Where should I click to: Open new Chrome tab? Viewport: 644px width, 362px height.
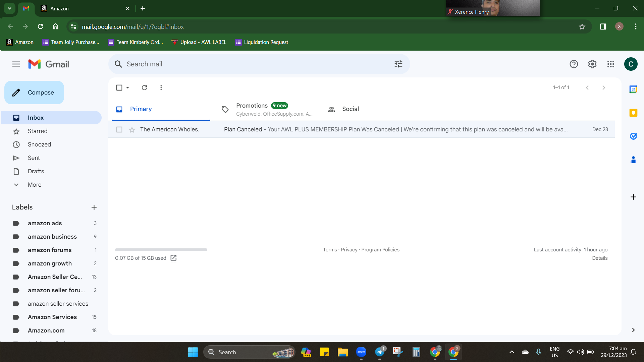[143, 8]
